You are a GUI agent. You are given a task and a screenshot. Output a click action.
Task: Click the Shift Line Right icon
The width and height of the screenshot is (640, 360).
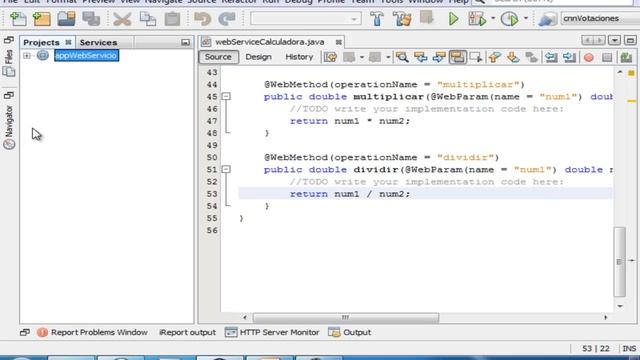coord(570,57)
